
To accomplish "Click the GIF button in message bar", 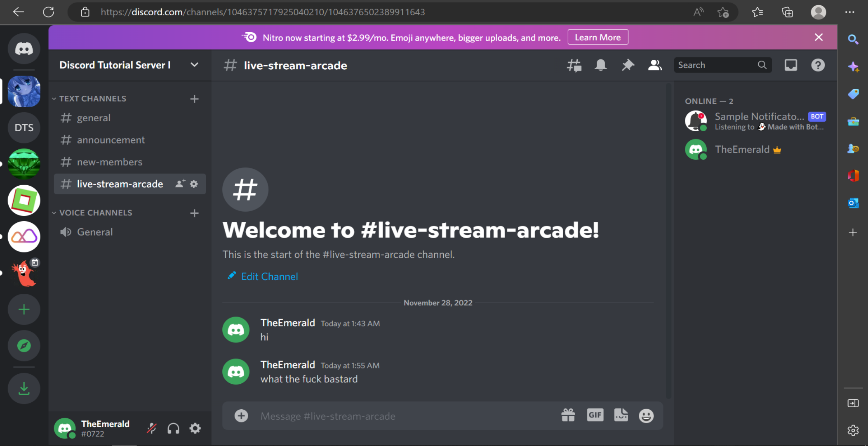I will 595,416.
